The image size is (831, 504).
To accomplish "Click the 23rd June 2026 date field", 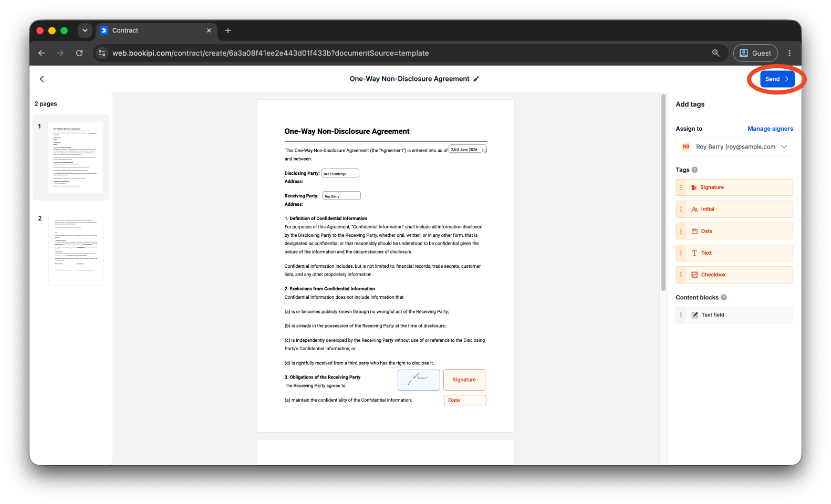I will coord(468,150).
